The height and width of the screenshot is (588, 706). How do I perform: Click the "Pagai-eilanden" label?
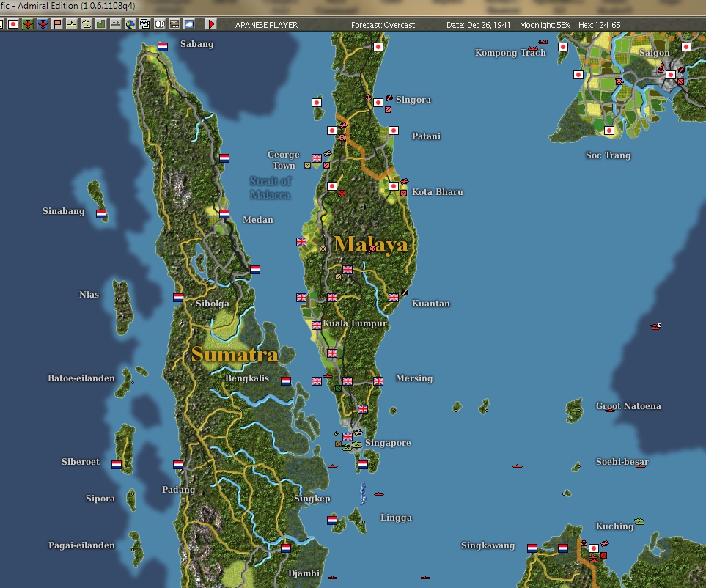tap(81, 545)
